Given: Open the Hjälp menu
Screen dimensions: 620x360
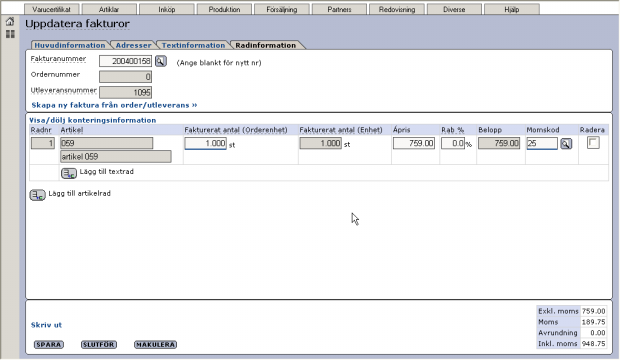Looking at the screenshot, I should pos(512,9).
